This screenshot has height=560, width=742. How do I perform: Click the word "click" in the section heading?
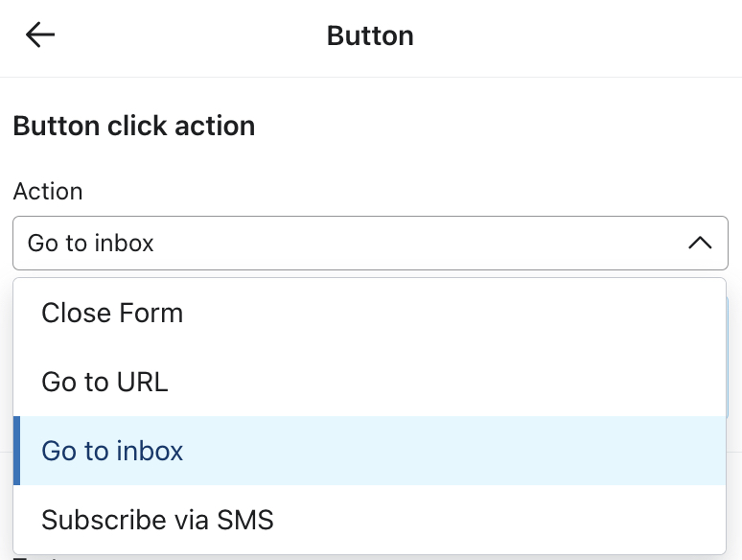point(137,126)
